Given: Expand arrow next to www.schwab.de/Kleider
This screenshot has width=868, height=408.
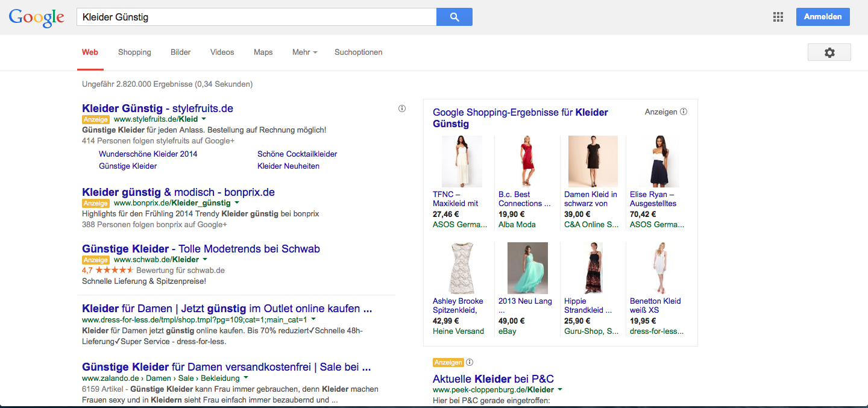Looking at the screenshot, I should (205, 260).
